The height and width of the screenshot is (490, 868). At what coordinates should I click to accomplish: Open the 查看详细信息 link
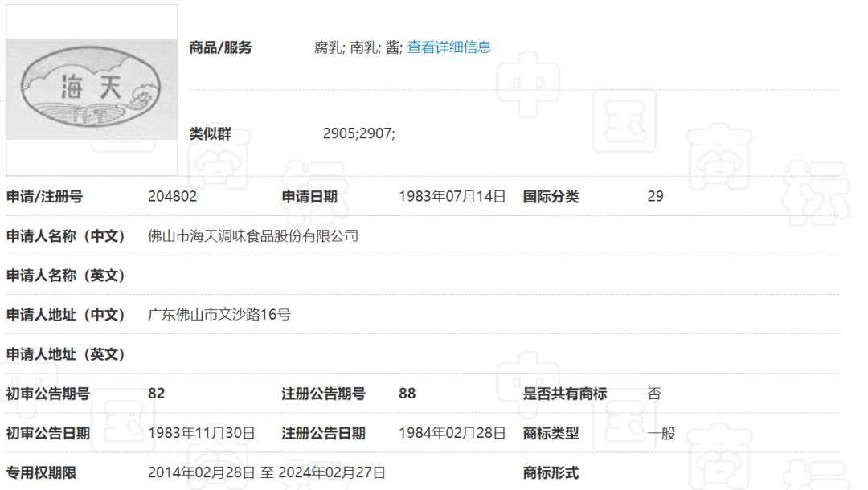click(x=449, y=47)
